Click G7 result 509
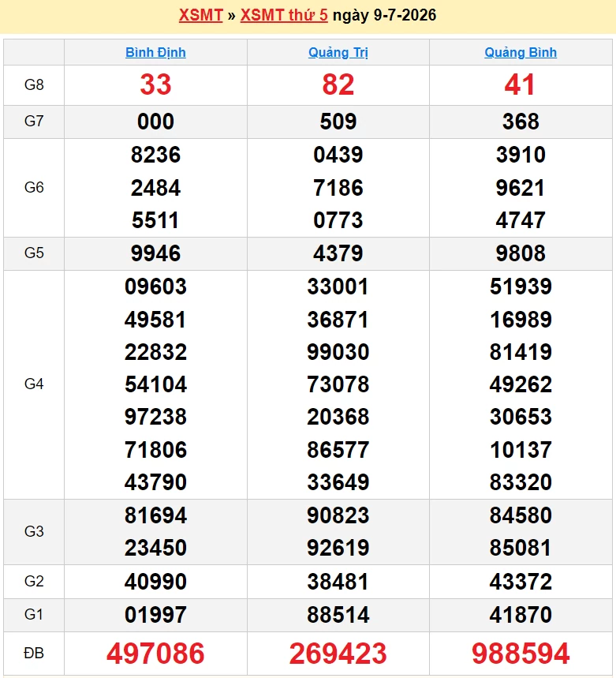Viewport: 616px width, 678px height. (338, 122)
